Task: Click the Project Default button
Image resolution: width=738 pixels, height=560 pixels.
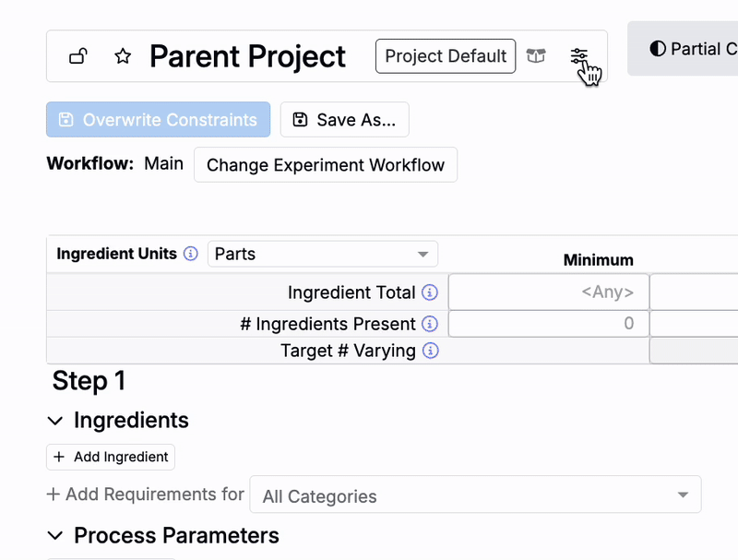Action: [446, 56]
